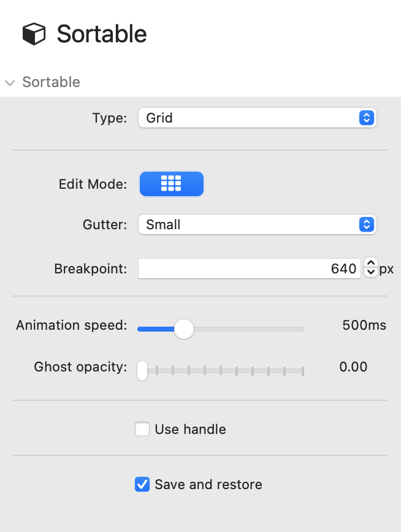Uncheck the Save and restore checkbox
This screenshot has height=532, width=401.
tap(142, 485)
